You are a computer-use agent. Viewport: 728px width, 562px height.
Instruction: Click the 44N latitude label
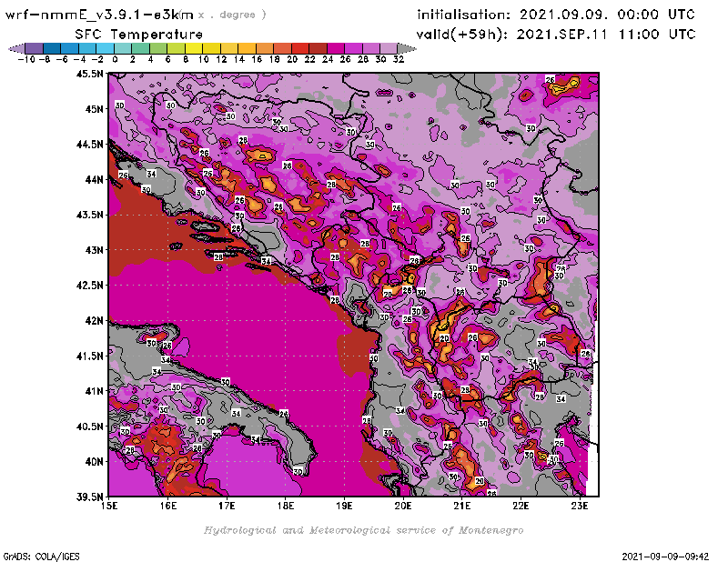pyautogui.click(x=94, y=179)
